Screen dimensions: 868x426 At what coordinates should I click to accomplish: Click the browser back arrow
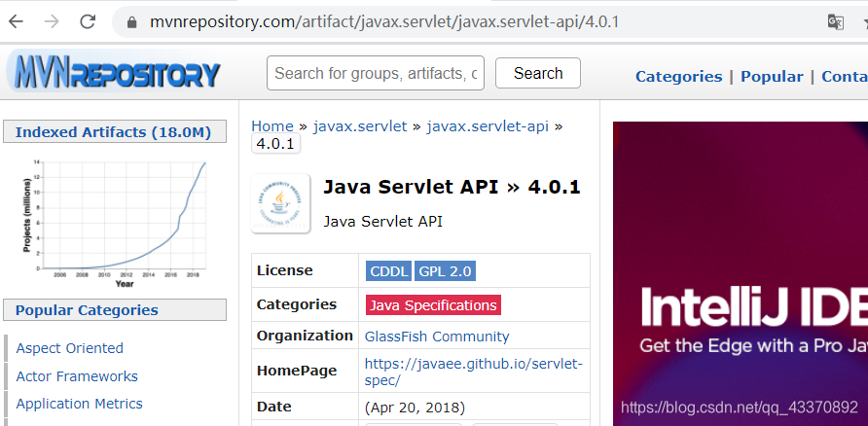coord(16,21)
